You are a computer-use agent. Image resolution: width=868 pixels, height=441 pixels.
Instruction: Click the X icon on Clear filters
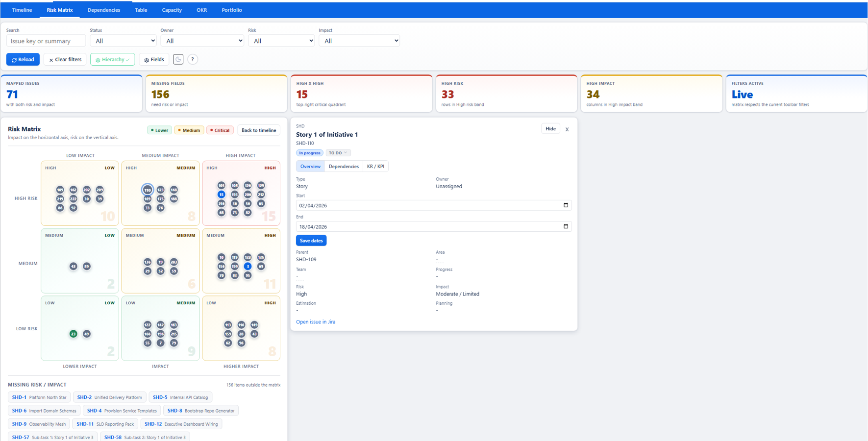click(x=51, y=59)
